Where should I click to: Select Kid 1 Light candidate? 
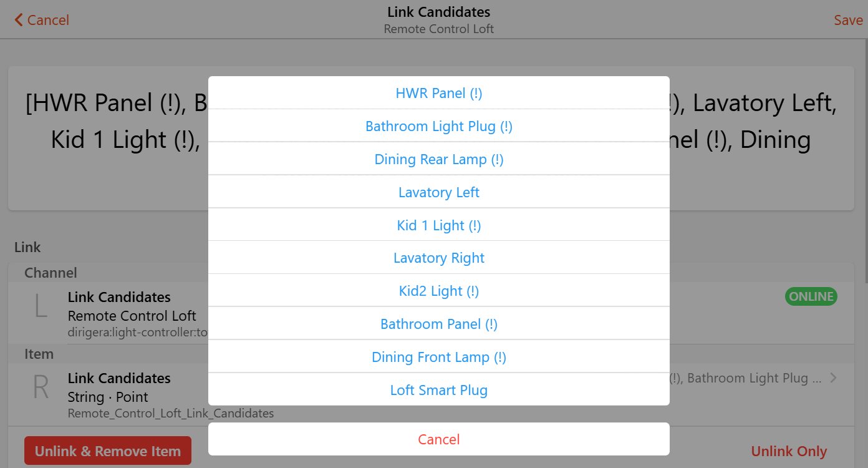(x=438, y=225)
